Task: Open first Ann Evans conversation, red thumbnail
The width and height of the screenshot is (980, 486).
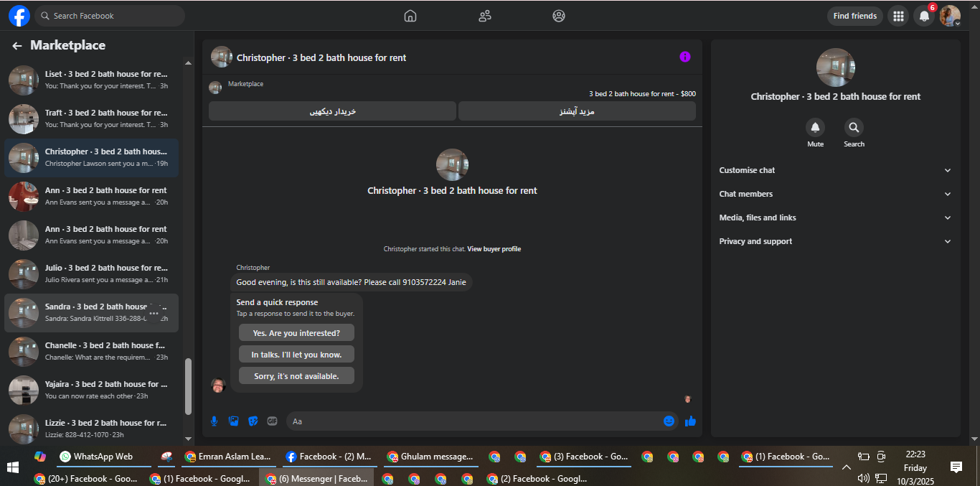Action: tap(92, 196)
